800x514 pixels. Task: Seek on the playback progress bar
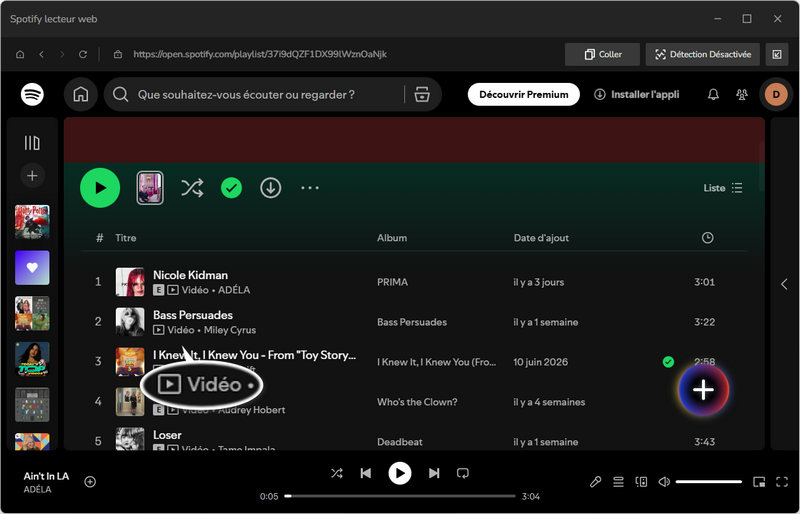click(400, 496)
